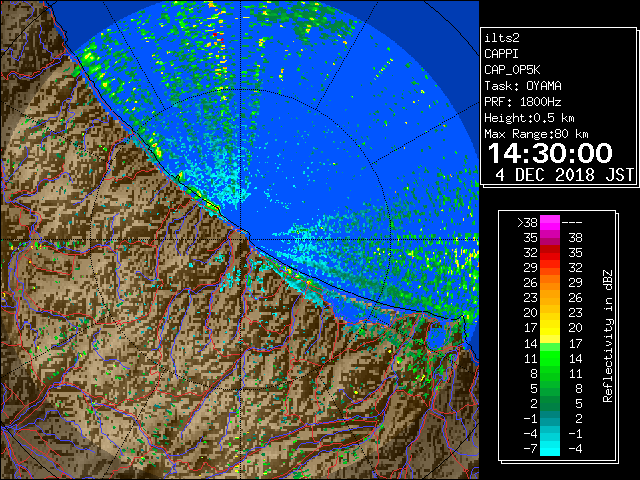Click the 'PRF: 1800Hz' value

523,102
